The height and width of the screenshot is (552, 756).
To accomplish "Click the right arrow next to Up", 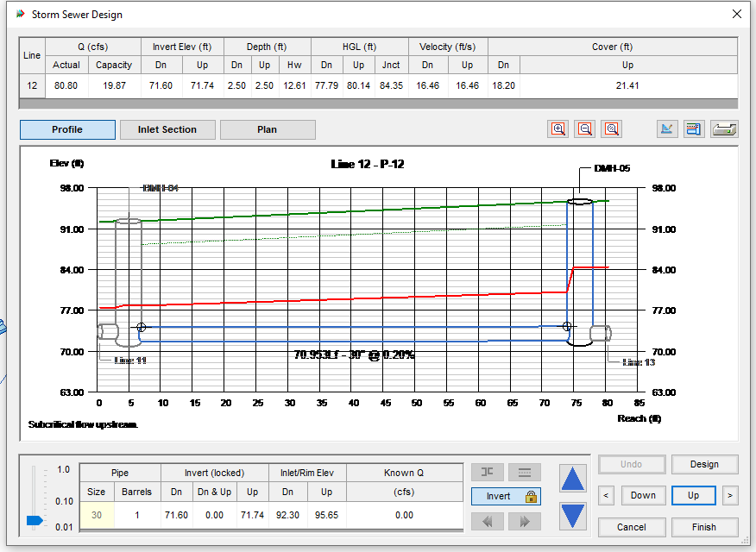I will [728, 496].
